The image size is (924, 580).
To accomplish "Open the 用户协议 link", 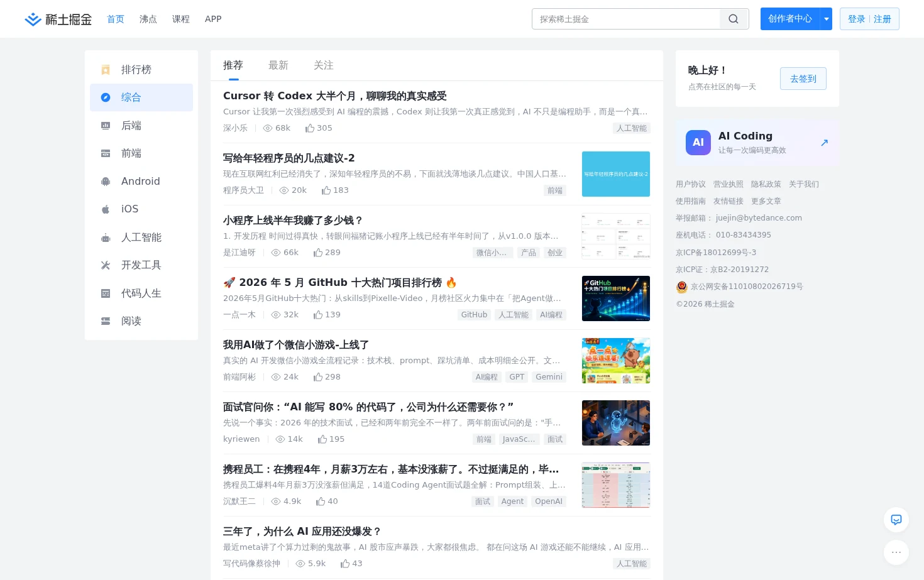I will coord(691,184).
